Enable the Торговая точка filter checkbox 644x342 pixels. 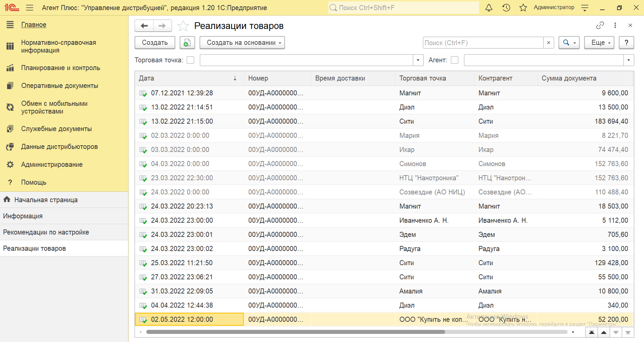(x=190, y=60)
